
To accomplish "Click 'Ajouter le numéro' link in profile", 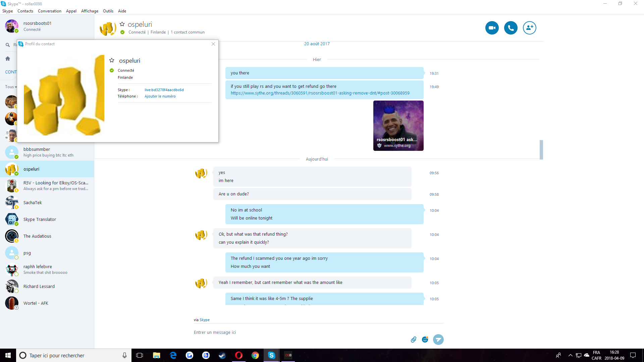I will [160, 96].
